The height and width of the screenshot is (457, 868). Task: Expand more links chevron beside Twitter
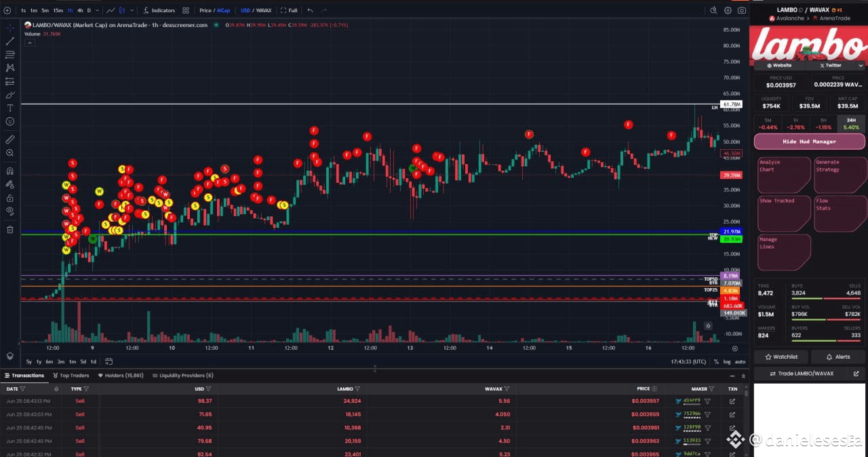pos(861,65)
